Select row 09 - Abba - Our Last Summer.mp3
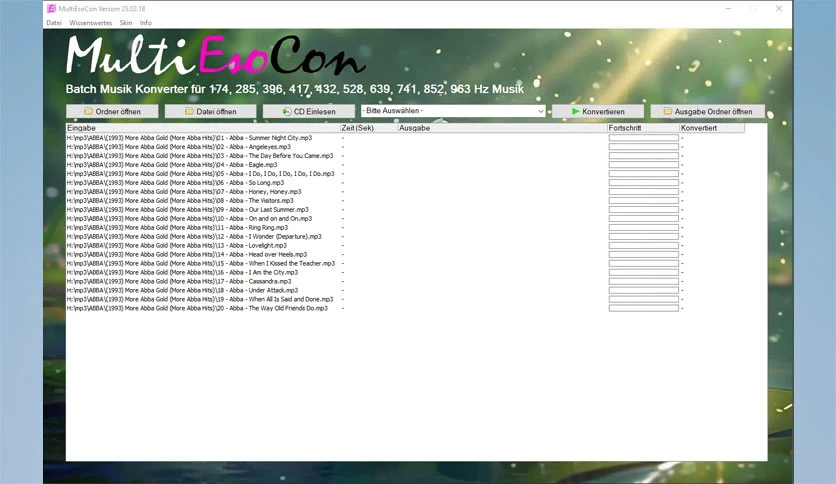The height and width of the screenshot is (484, 836). pos(188,209)
